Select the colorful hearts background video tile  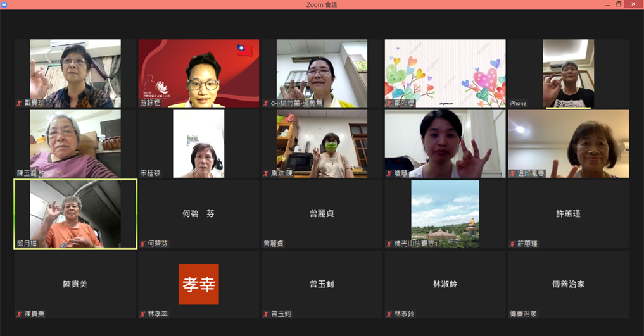445,73
